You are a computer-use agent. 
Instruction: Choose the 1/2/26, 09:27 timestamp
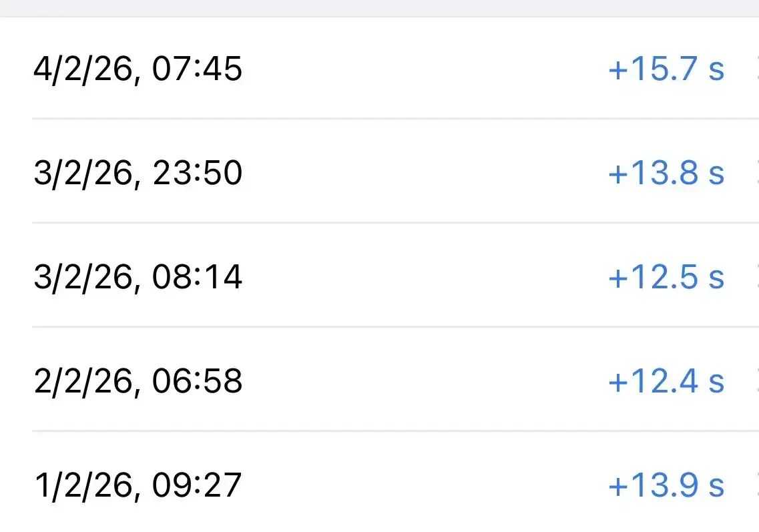[x=137, y=486]
